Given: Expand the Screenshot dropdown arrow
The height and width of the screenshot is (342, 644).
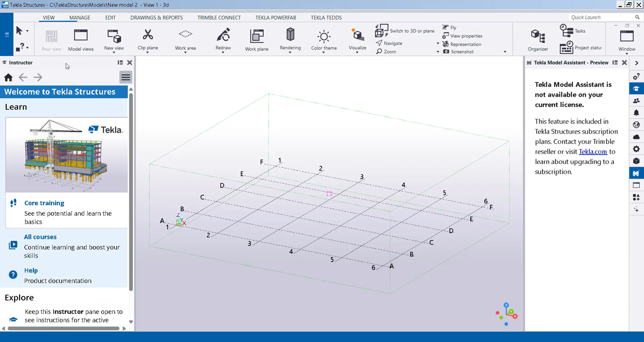Looking at the screenshot, I should [505, 52].
